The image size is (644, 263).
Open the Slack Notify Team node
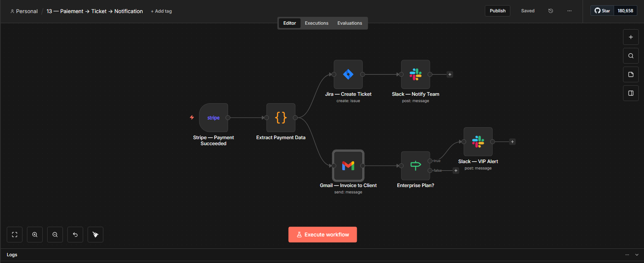point(416,74)
